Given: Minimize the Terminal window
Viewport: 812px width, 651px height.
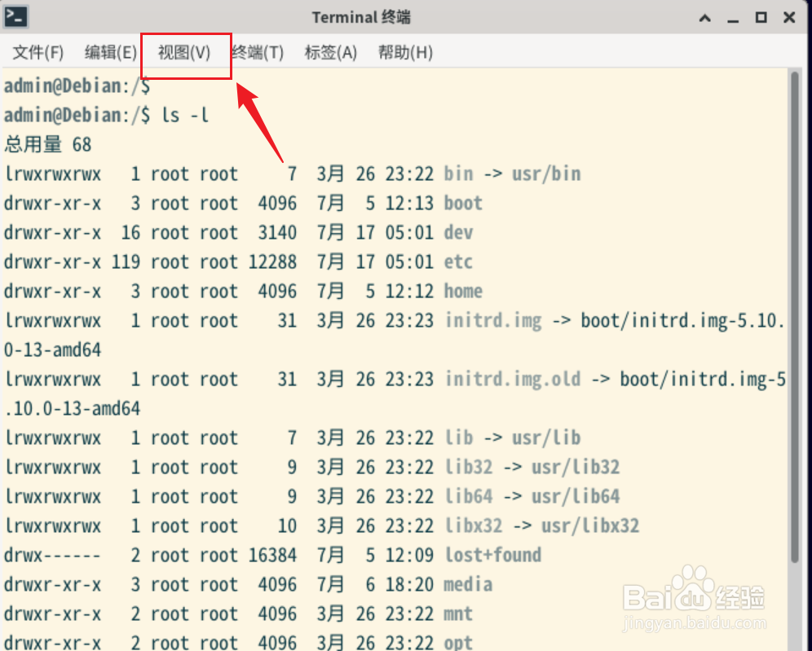Looking at the screenshot, I should click(x=733, y=17).
